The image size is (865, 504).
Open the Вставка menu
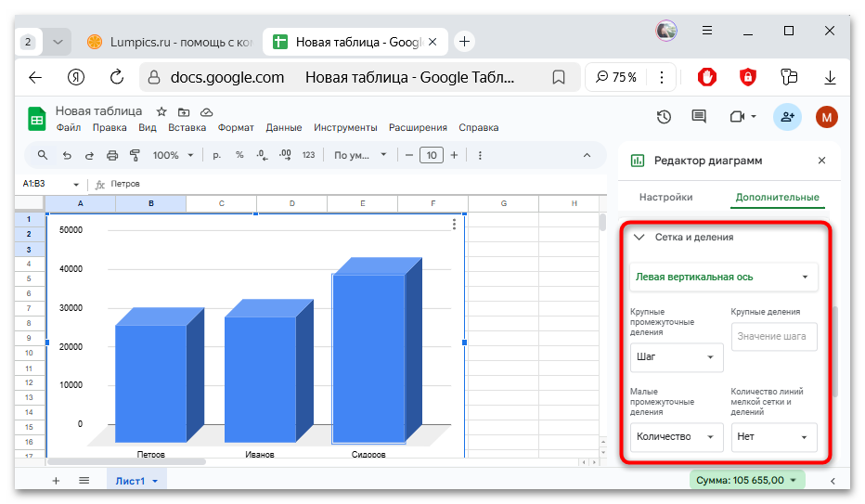tap(187, 128)
